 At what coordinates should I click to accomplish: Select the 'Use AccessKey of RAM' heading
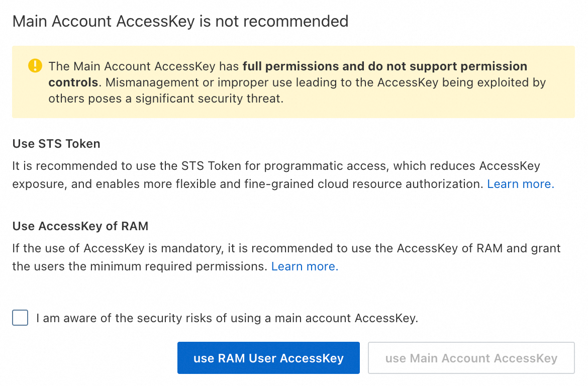tap(80, 226)
